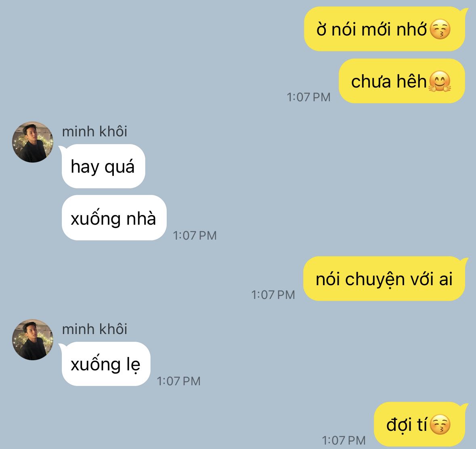Tap the kissing emoji in "đợi tí" bubble
Viewport: 476px width, 449px height.
440,424
